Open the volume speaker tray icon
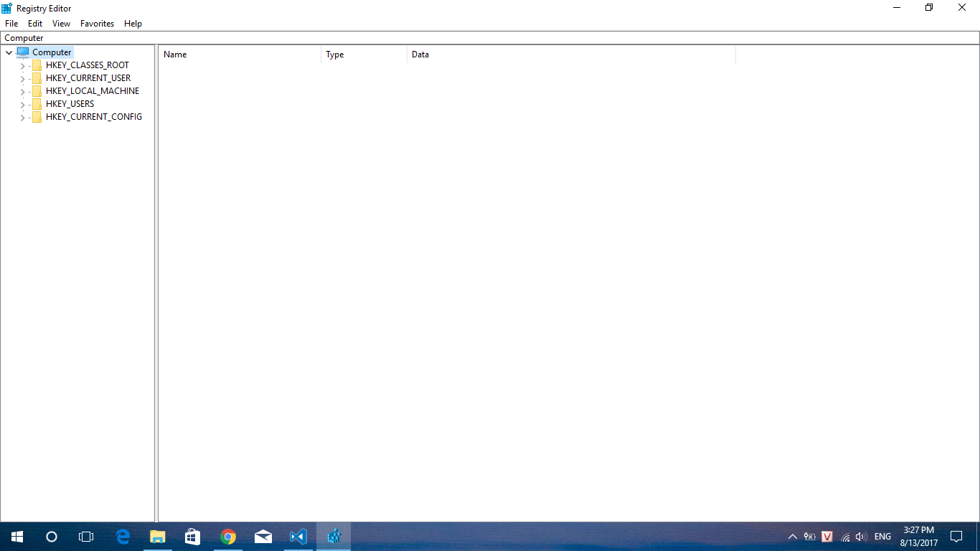980x551 pixels. pyautogui.click(x=862, y=537)
